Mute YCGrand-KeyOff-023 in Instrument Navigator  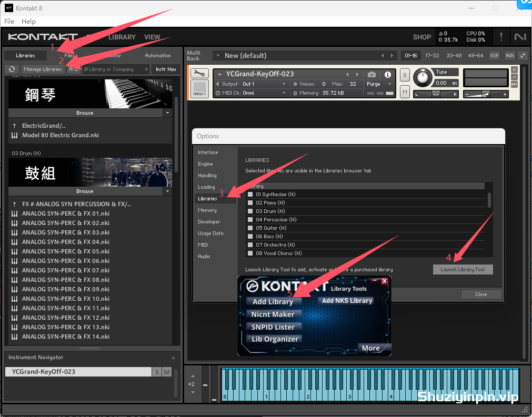click(167, 372)
